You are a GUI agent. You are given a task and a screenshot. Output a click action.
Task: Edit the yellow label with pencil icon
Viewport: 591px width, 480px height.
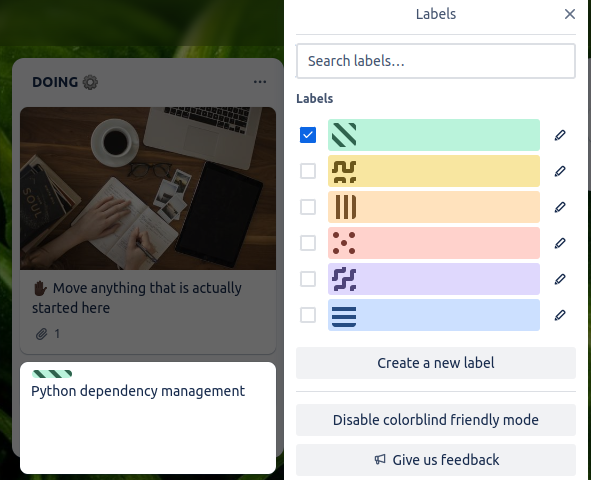click(560, 171)
